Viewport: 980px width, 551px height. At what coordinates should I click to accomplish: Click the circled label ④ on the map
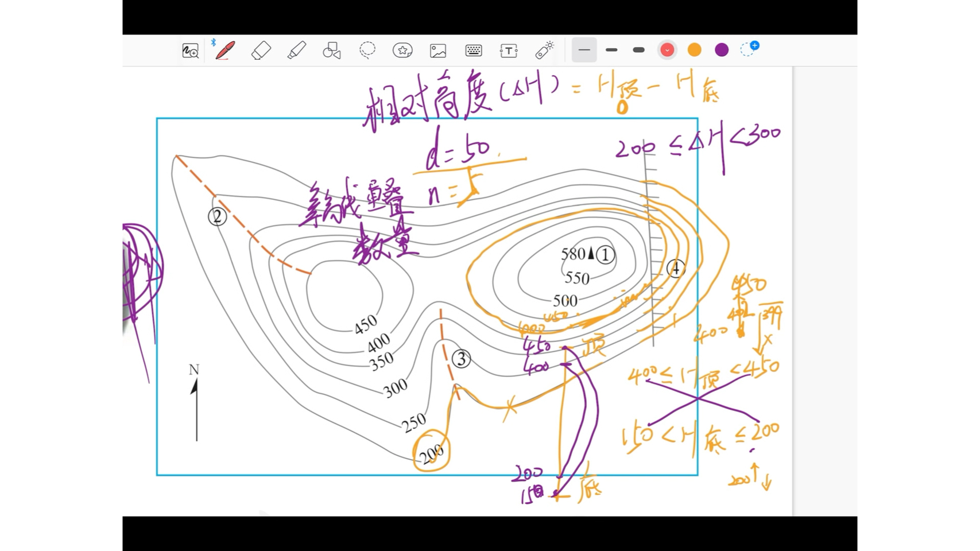[x=676, y=268]
